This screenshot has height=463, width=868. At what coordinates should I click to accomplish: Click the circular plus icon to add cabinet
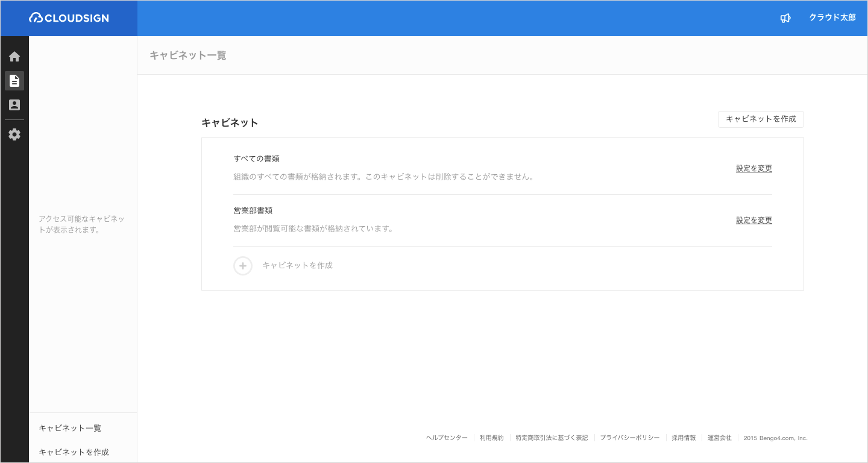click(x=243, y=265)
